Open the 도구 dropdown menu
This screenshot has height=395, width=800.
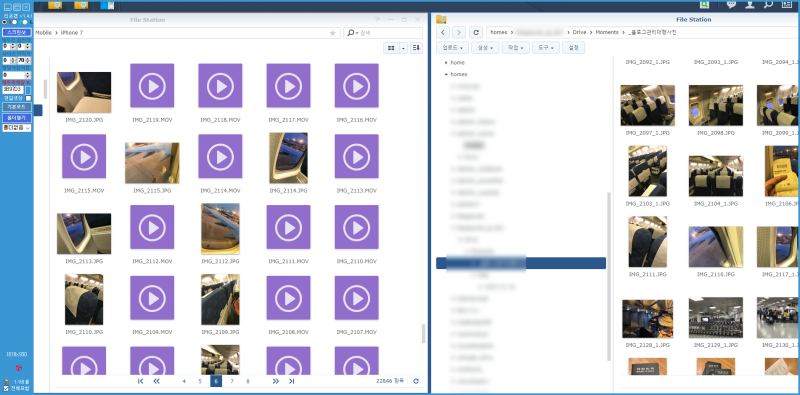click(x=545, y=47)
